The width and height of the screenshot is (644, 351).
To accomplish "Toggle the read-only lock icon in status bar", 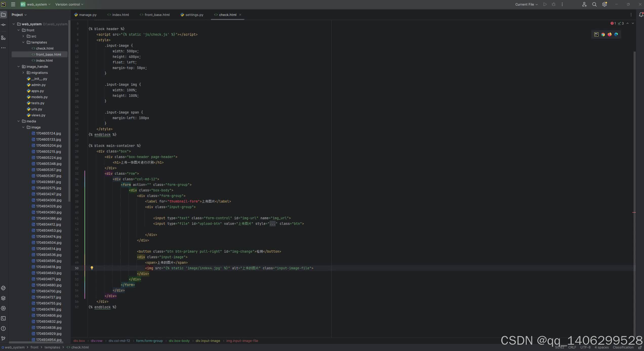I will coord(640,347).
